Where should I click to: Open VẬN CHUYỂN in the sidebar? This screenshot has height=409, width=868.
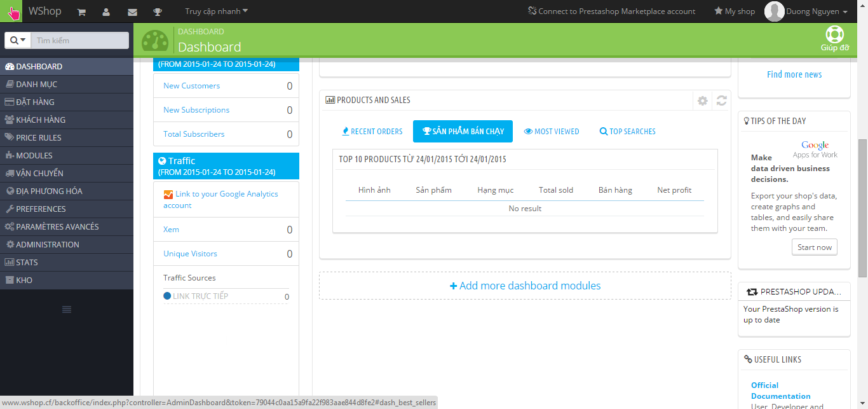pyautogui.click(x=67, y=173)
